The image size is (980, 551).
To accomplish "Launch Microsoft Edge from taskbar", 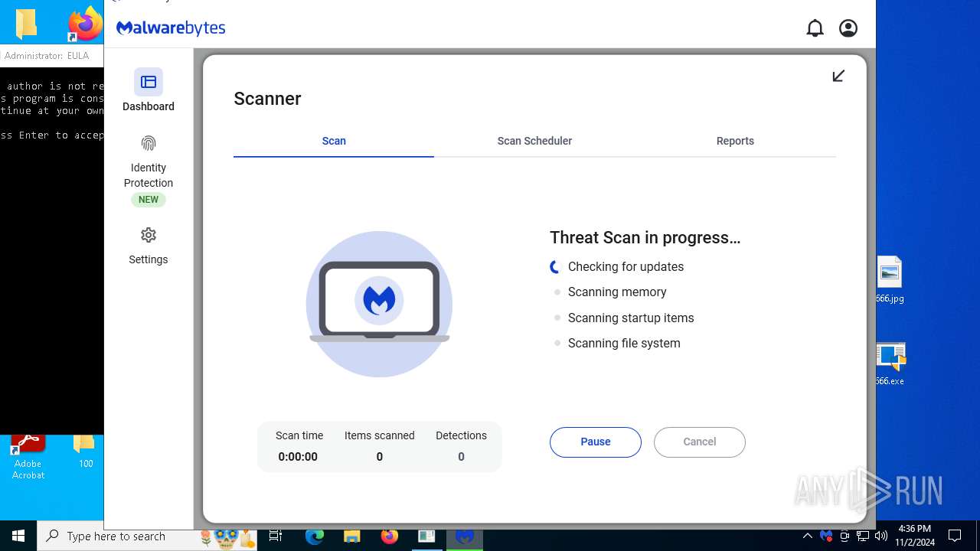I will (x=315, y=536).
